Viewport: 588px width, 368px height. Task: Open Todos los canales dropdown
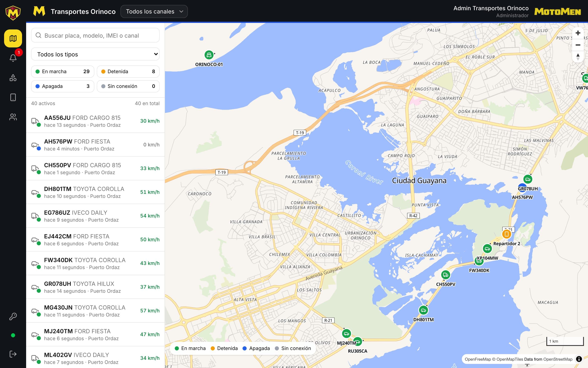coord(154,11)
